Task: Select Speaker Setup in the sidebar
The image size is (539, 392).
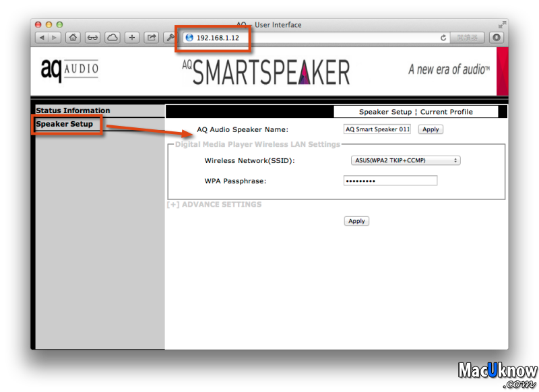Action: click(65, 124)
